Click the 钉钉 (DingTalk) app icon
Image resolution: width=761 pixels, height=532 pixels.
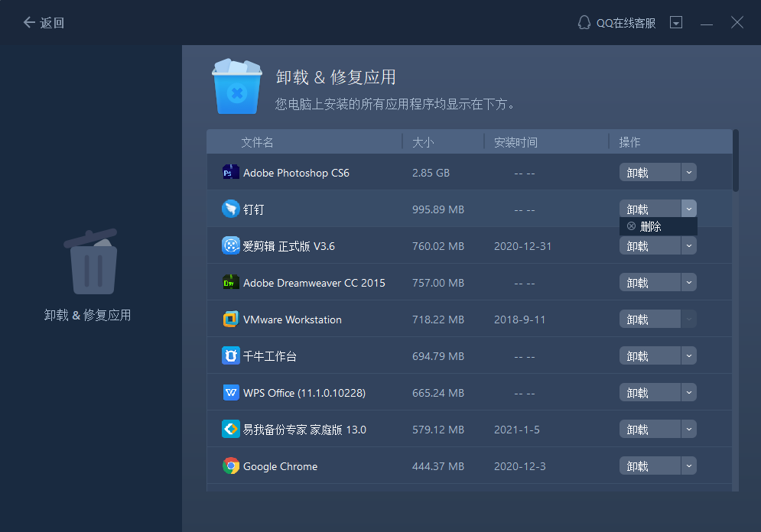(231, 209)
